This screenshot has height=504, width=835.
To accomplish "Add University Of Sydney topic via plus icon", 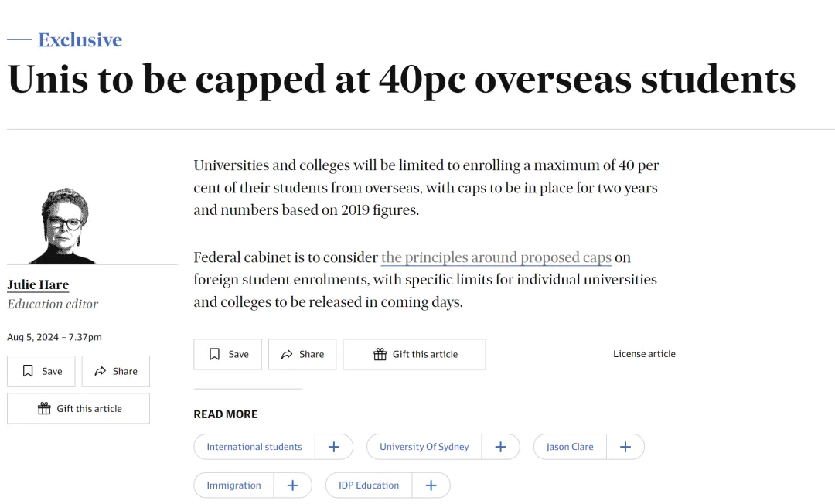I will [500, 447].
